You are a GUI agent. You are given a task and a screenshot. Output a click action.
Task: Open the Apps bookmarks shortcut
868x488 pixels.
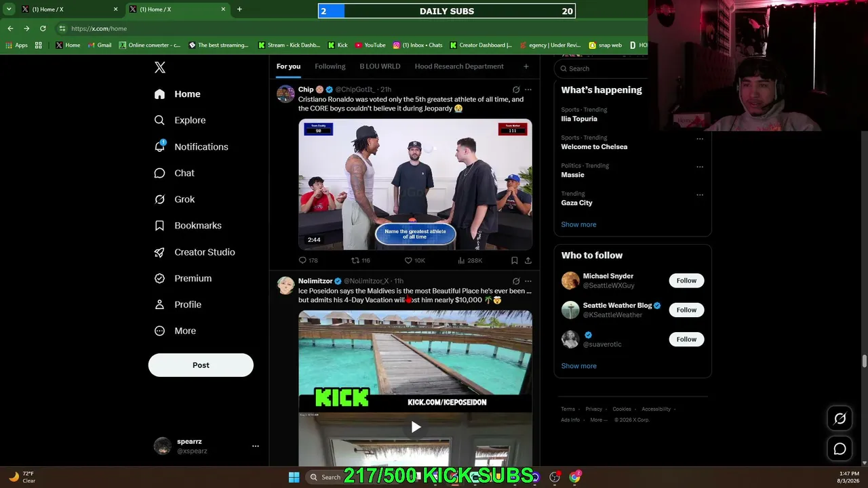[17, 45]
